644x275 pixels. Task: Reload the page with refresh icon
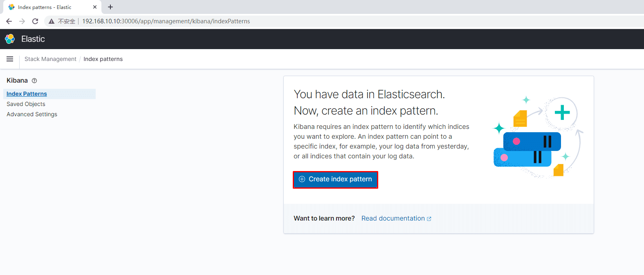(35, 21)
